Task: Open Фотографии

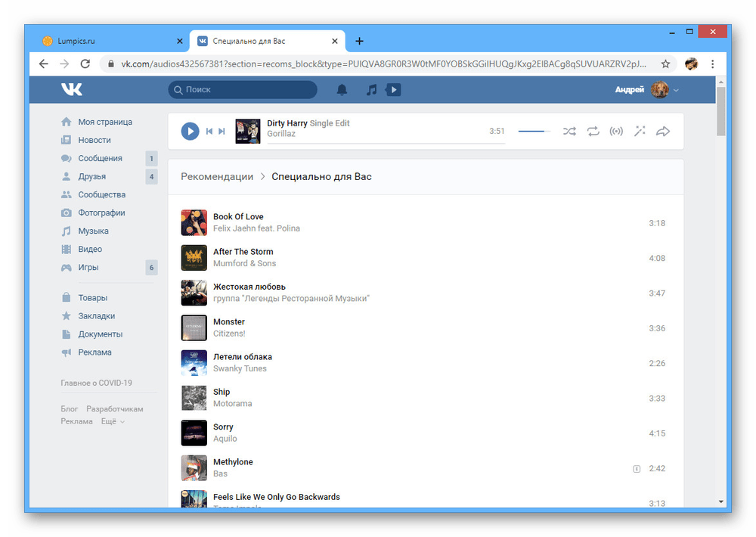Action: (x=102, y=213)
